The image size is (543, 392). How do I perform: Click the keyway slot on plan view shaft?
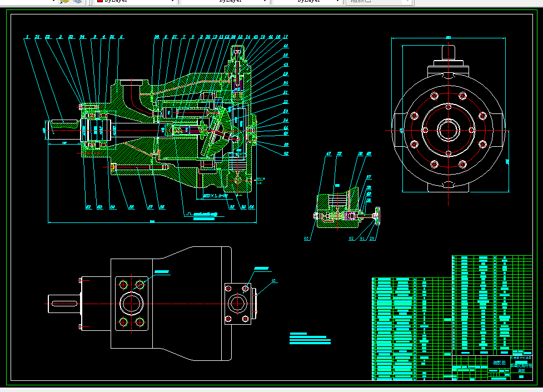(x=64, y=304)
